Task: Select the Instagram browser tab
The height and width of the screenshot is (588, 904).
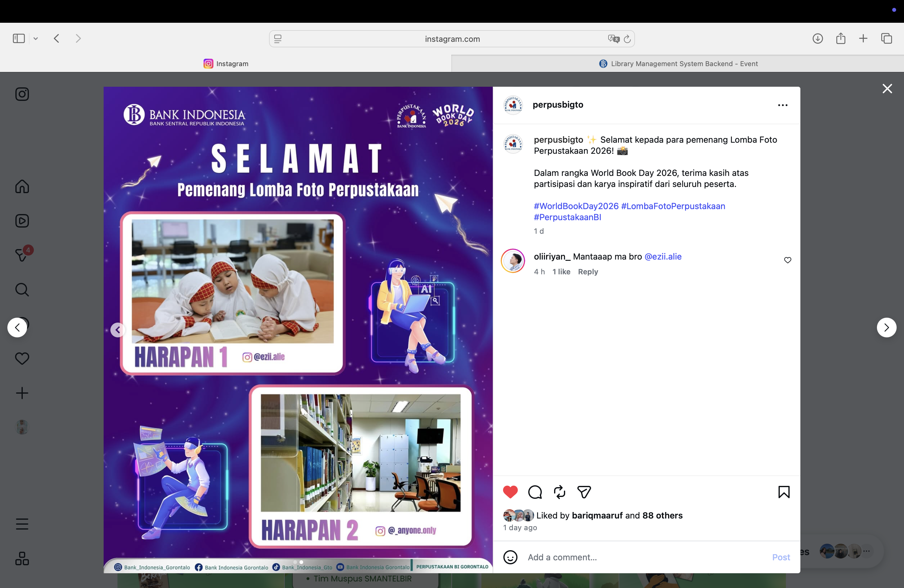Action: click(226, 63)
